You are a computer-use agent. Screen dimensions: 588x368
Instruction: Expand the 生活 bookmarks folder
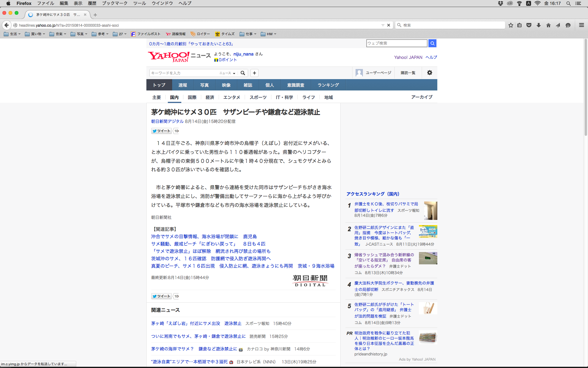[x=12, y=34]
